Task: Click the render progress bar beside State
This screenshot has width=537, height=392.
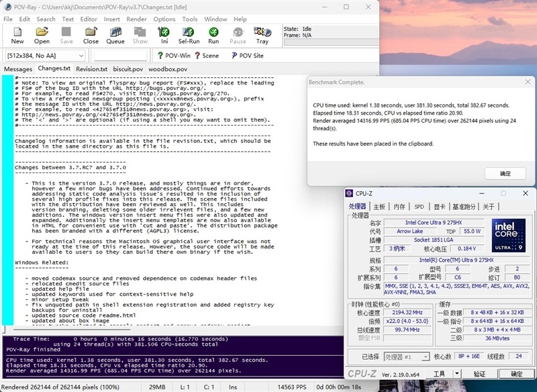Action: click(331, 42)
